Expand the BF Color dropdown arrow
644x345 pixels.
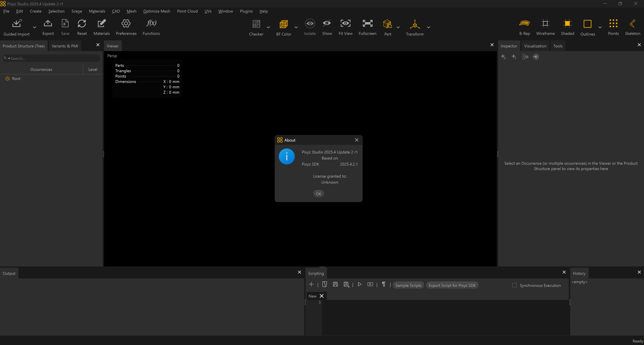point(296,27)
